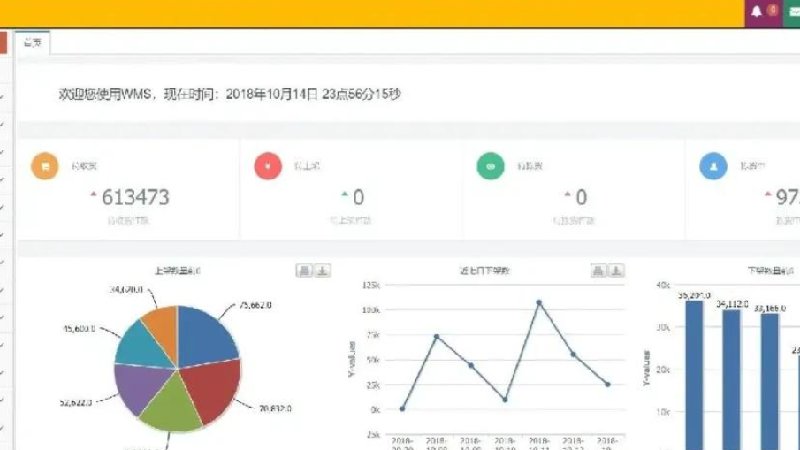The height and width of the screenshot is (450, 800).
Task: Click the up arrow in the green-icon card
Action: (567, 194)
